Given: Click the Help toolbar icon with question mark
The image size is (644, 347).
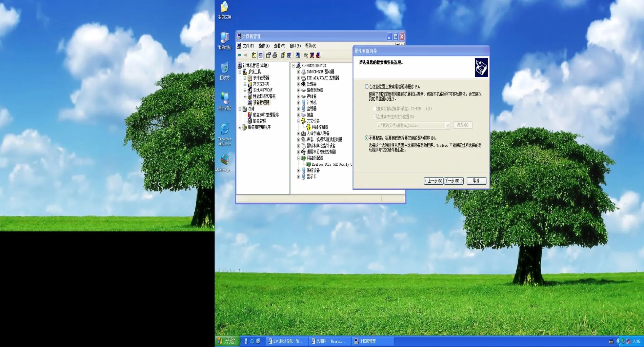Looking at the screenshot, I should pyautogui.click(x=283, y=55).
